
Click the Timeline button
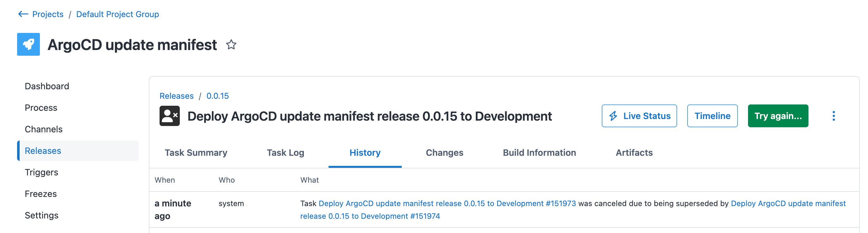712,116
